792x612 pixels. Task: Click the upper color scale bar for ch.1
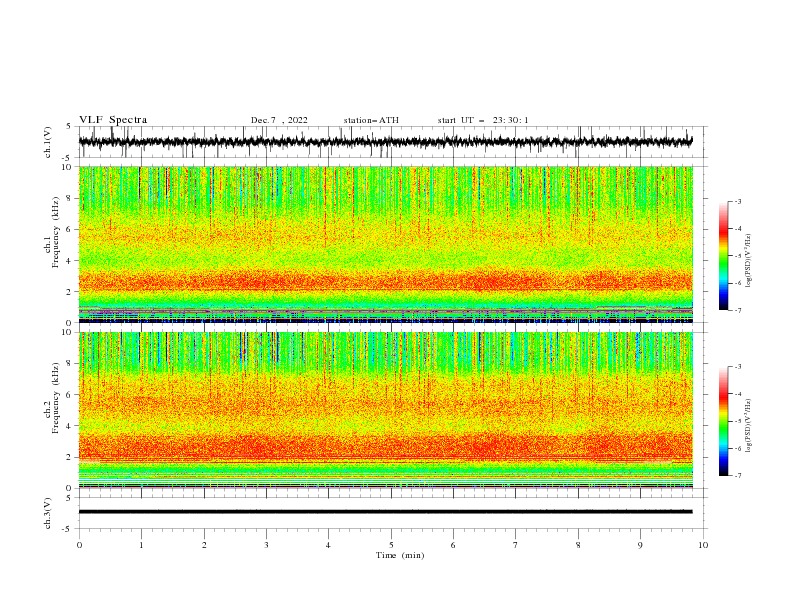click(723, 255)
